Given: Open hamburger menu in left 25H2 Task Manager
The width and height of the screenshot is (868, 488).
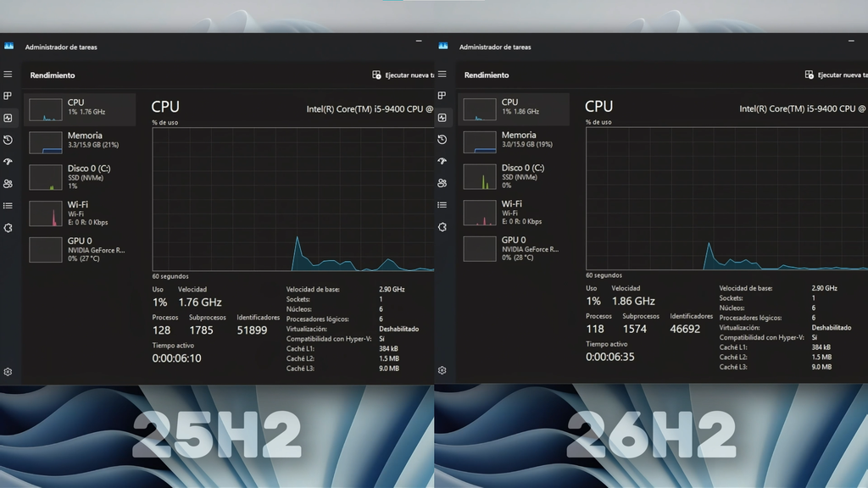Looking at the screenshot, I should point(8,75).
